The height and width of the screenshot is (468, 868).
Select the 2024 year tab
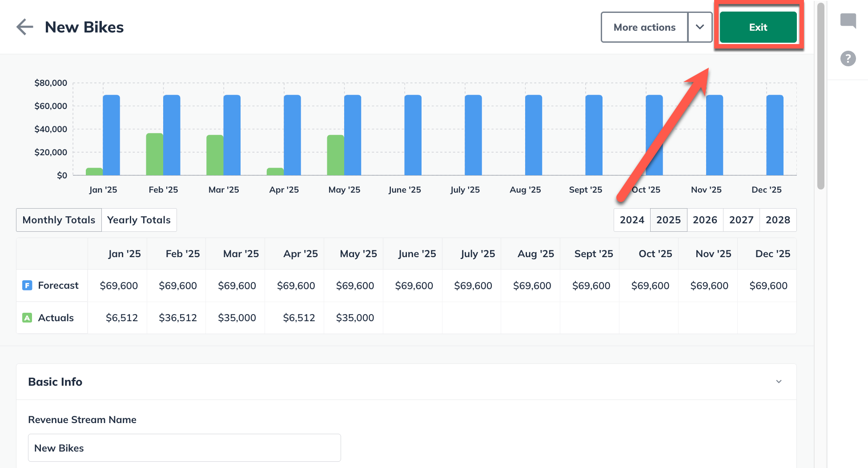(632, 220)
